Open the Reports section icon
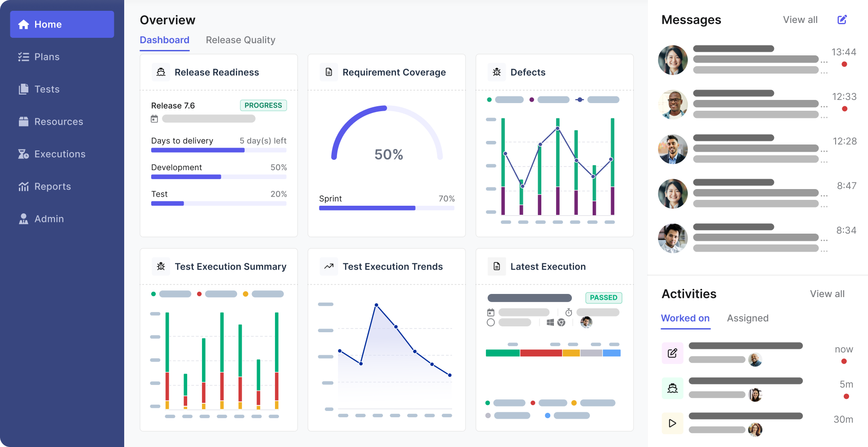This screenshot has width=868, height=447. coord(23,186)
